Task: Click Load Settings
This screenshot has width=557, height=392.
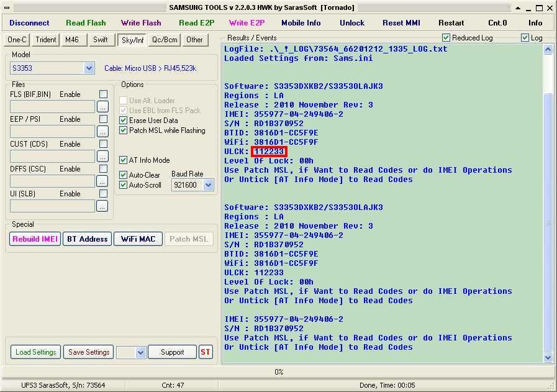Action: 35,352
